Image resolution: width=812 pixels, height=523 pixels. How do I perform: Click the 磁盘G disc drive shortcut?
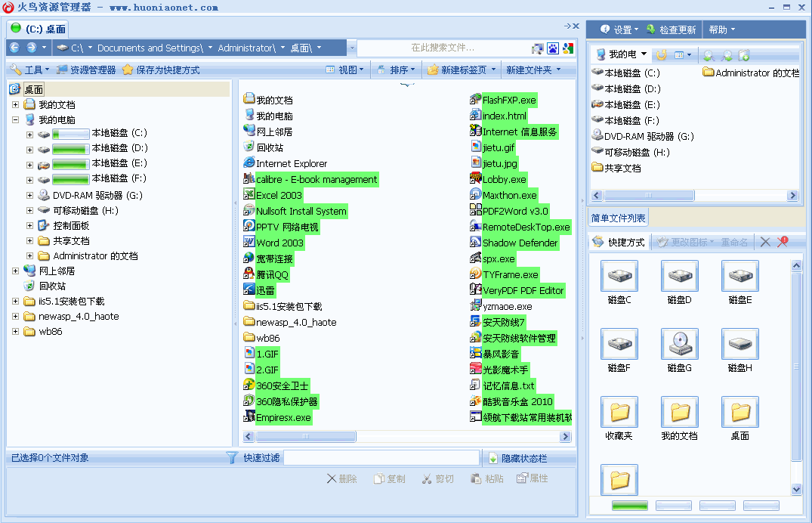click(679, 345)
